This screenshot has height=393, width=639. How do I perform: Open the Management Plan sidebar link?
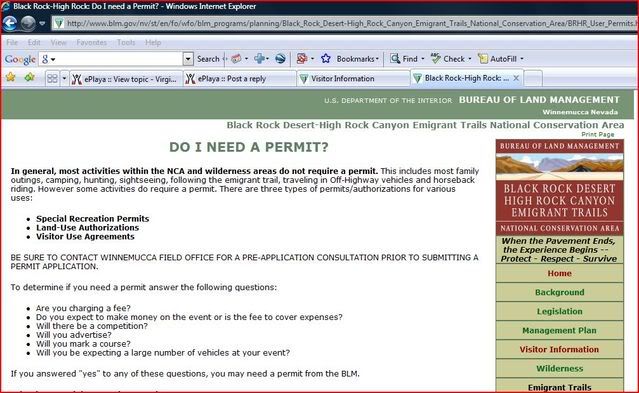(560, 330)
